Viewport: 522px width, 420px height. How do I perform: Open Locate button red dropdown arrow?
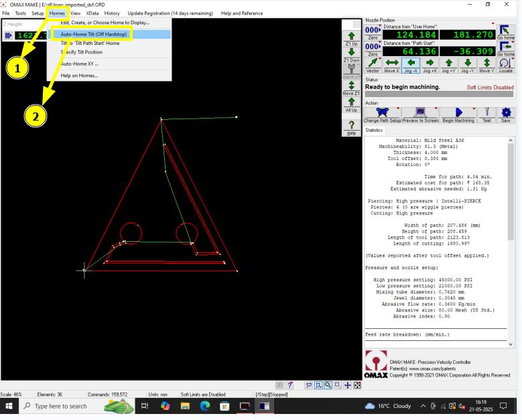513,59
